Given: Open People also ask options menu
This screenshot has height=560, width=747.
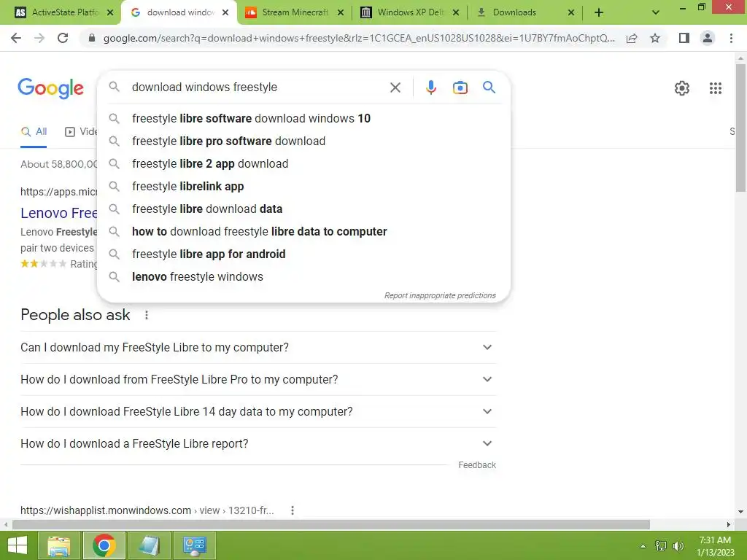Looking at the screenshot, I should coord(146,315).
